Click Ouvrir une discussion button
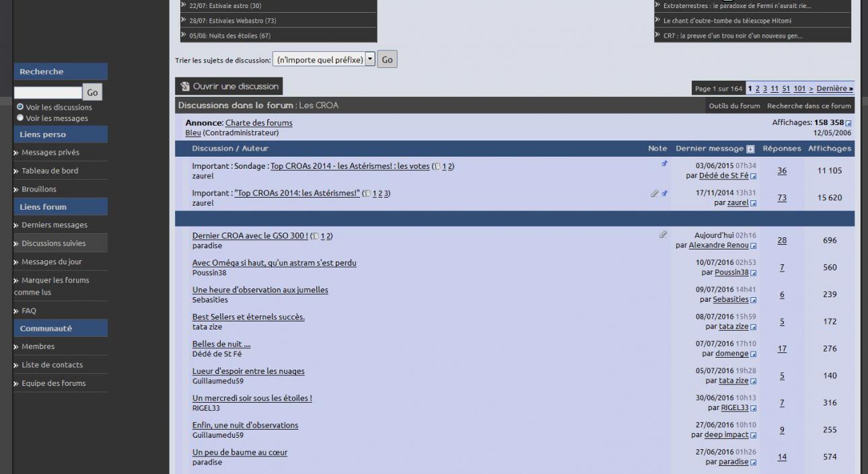Image resolution: width=868 pixels, height=474 pixels. tap(229, 86)
